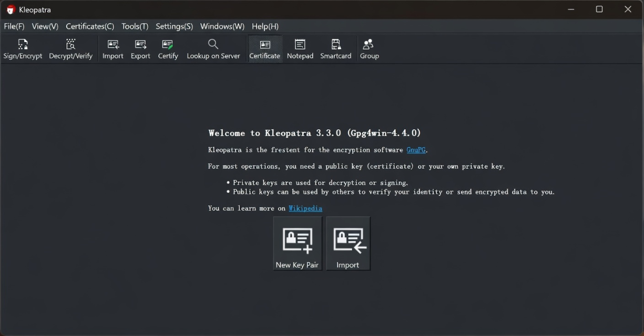Open the Help(H) menu

tap(265, 26)
